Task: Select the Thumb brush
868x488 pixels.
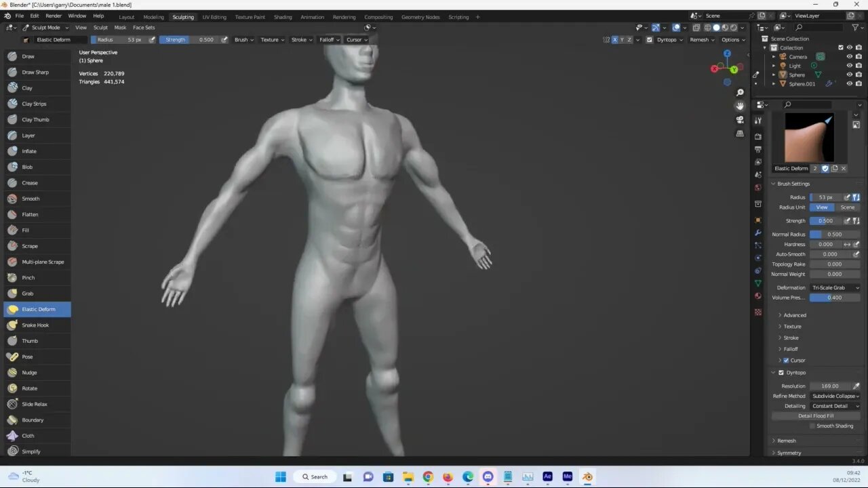Action: [x=37, y=341]
